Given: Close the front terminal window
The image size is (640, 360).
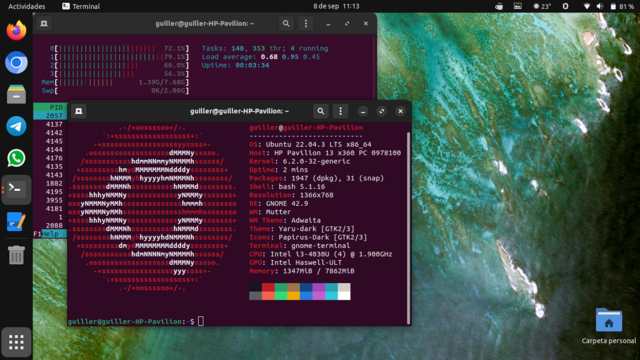Looking at the screenshot, I should pos(400,111).
